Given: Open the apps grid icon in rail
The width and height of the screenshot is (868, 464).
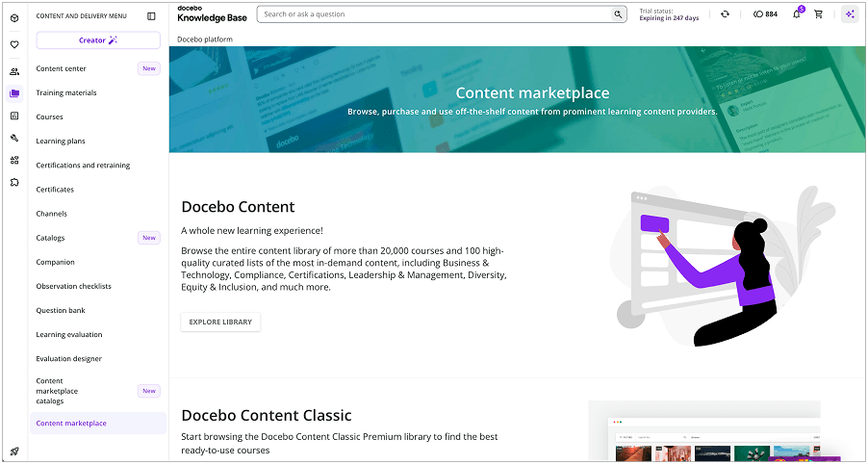Looking at the screenshot, I should (14, 160).
